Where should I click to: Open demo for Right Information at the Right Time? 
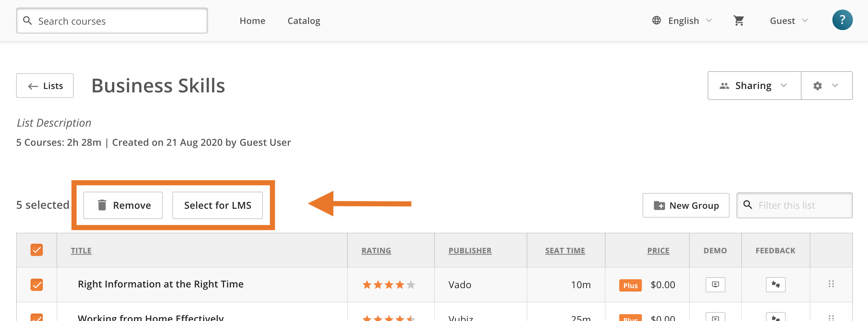pos(715,284)
